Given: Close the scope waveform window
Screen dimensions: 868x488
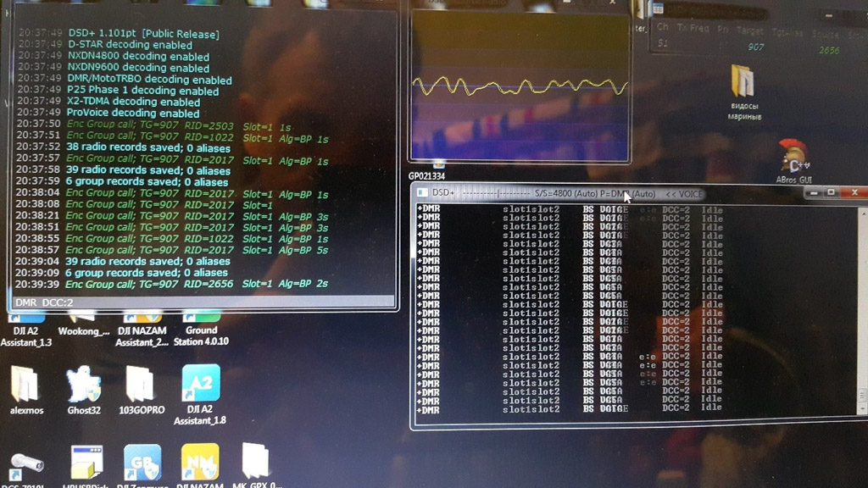Looking at the screenshot, I should 612,3.
